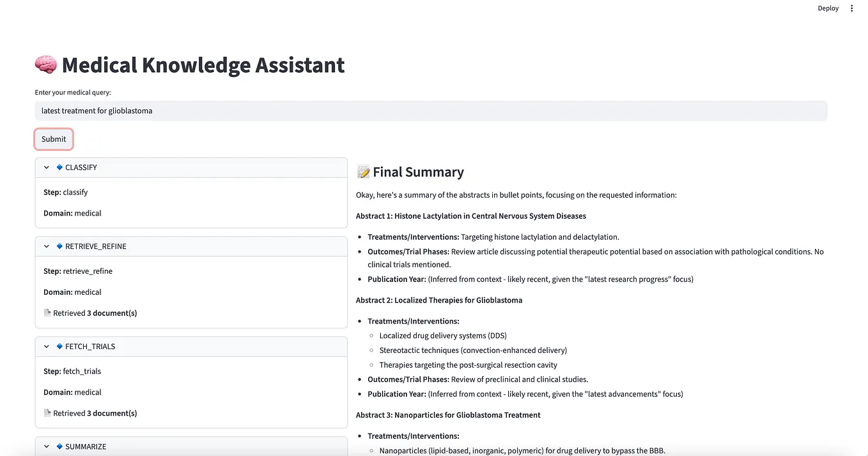Image resolution: width=868 pixels, height=456 pixels.
Task: Click the document icon in RETRIEVE_REFINE panel
Action: 47,312
